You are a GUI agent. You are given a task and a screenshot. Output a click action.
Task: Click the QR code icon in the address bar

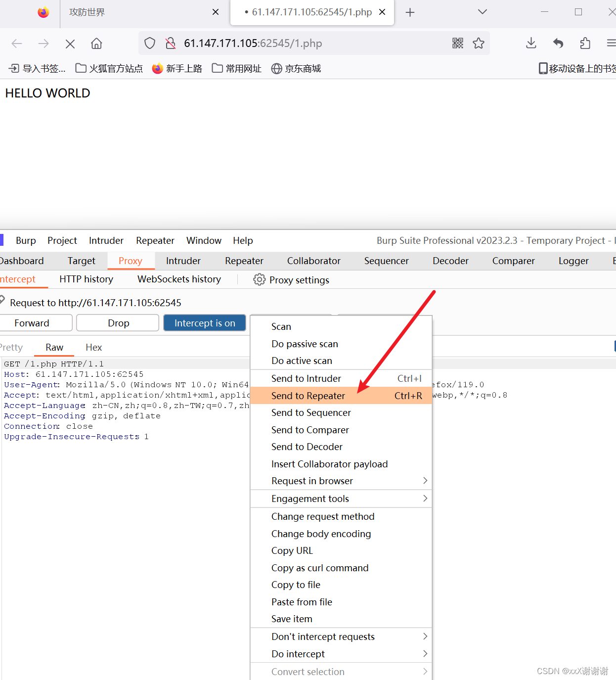pyautogui.click(x=458, y=43)
